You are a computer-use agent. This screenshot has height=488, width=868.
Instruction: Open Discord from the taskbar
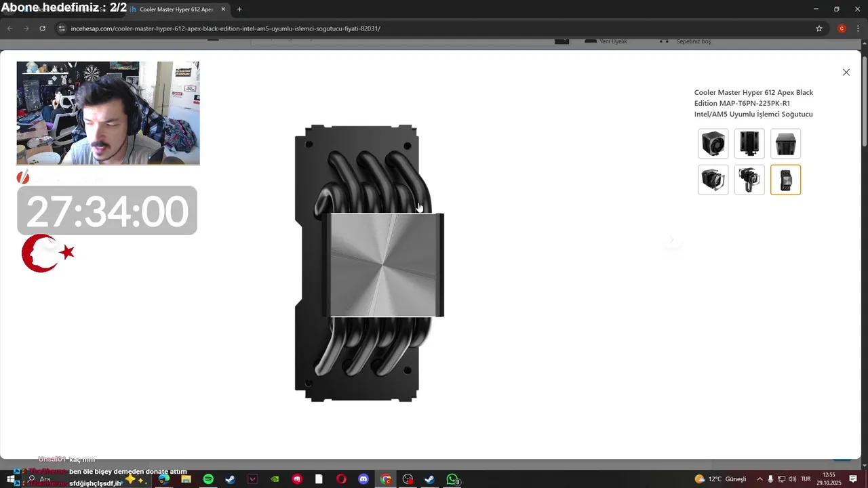pos(363,479)
